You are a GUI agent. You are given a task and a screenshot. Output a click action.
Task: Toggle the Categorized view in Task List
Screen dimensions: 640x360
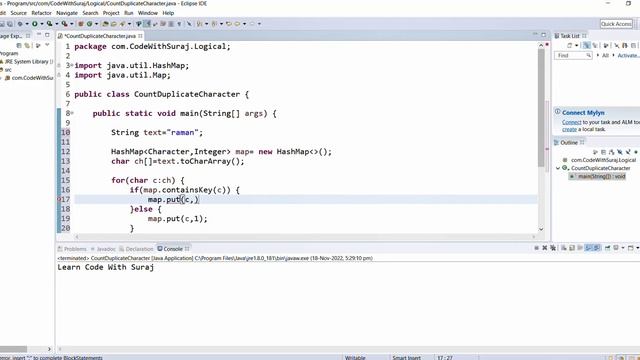(x=587, y=45)
